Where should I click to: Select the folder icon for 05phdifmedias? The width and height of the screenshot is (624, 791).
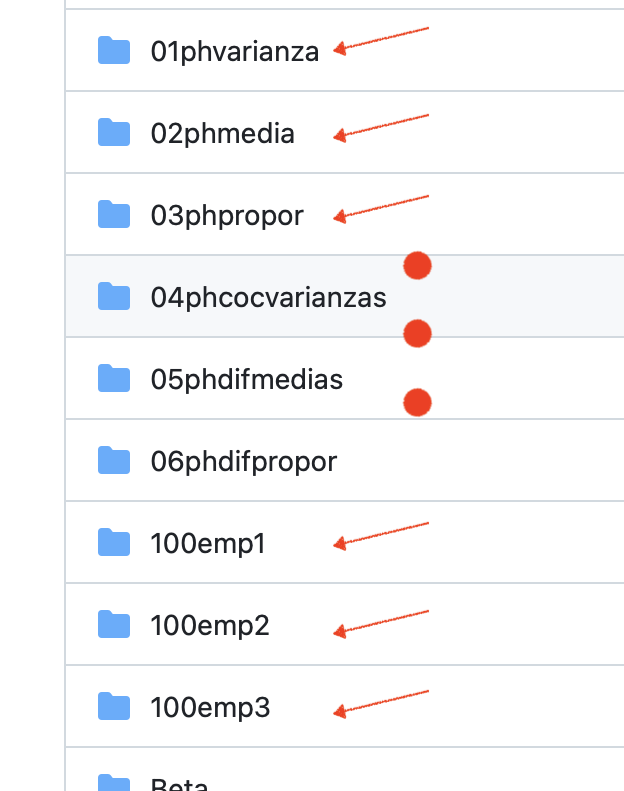pyautogui.click(x=114, y=378)
